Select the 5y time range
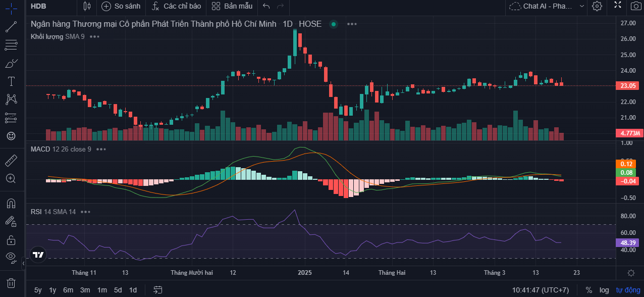Screen dimensions: 644x297 click(x=38, y=290)
